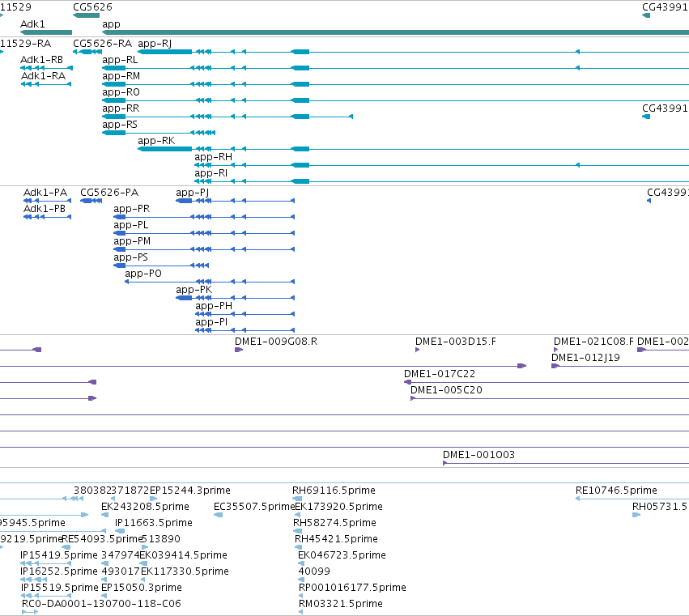Viewport: 689px width, 616px height.
Task: Click transcript Adk1-RA label
Action: coord(44,75)
